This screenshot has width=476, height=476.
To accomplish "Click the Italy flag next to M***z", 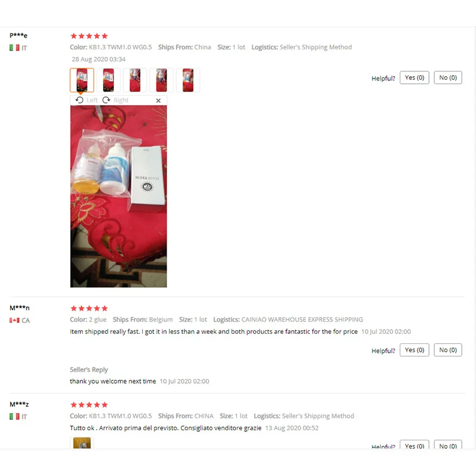I will pos(14,416).
